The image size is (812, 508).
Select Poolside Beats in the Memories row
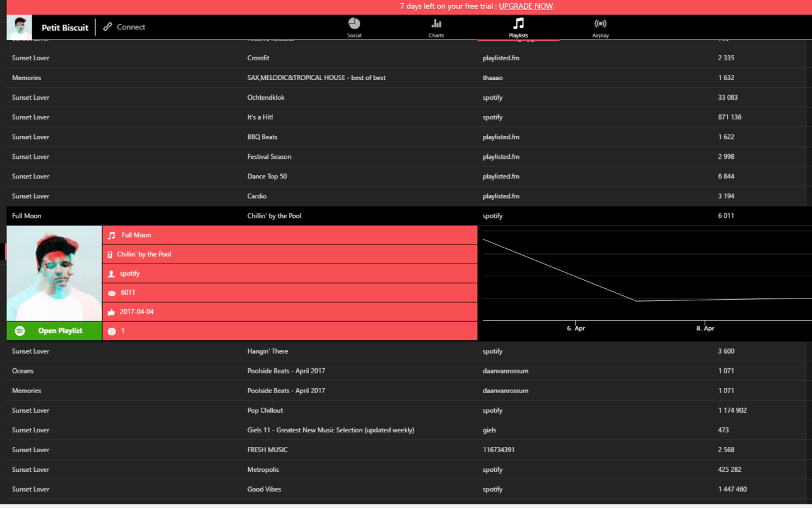click(286, 391)
